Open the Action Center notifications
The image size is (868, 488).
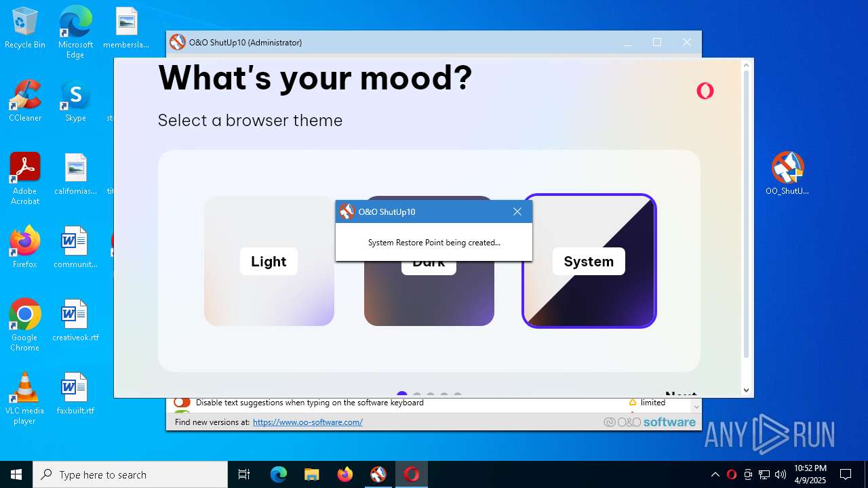pos(846,474)
